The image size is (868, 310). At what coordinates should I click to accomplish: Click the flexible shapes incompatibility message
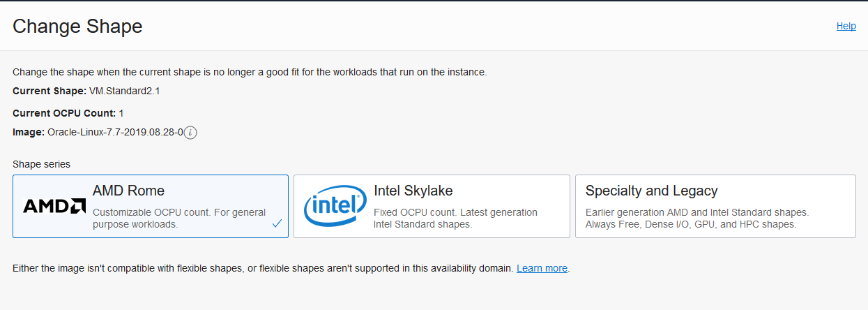263,268
